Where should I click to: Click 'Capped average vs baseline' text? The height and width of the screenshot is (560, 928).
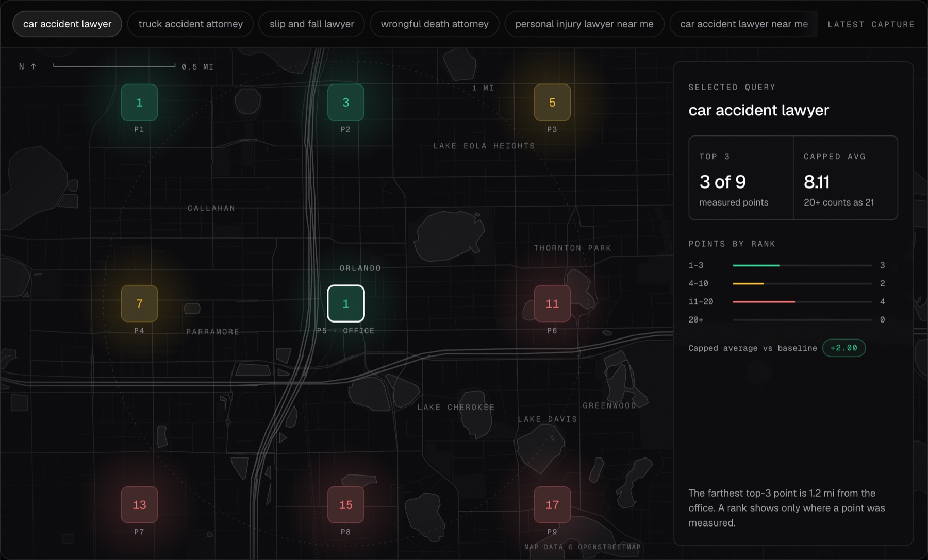pos(753,348)
